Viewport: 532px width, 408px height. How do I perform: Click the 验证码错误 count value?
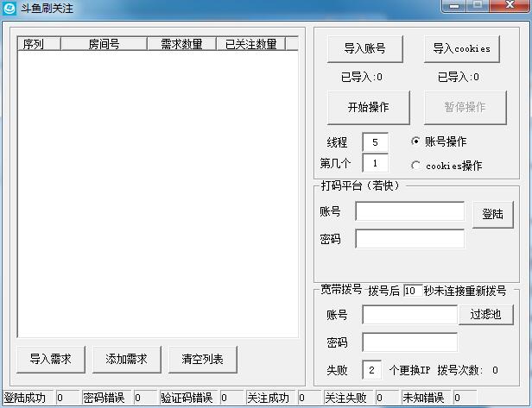(231, 398)
